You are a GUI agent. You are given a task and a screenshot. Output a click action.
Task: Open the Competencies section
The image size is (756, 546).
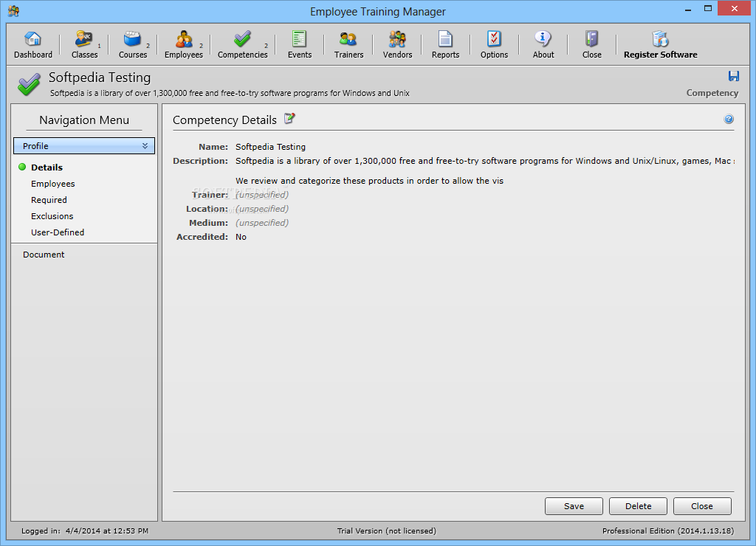click(242, 45)
